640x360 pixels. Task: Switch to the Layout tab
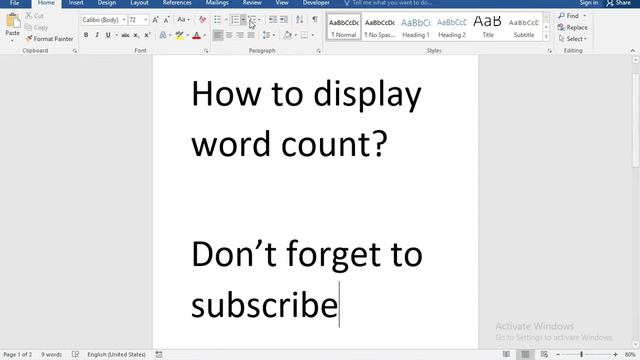point(139,3)
